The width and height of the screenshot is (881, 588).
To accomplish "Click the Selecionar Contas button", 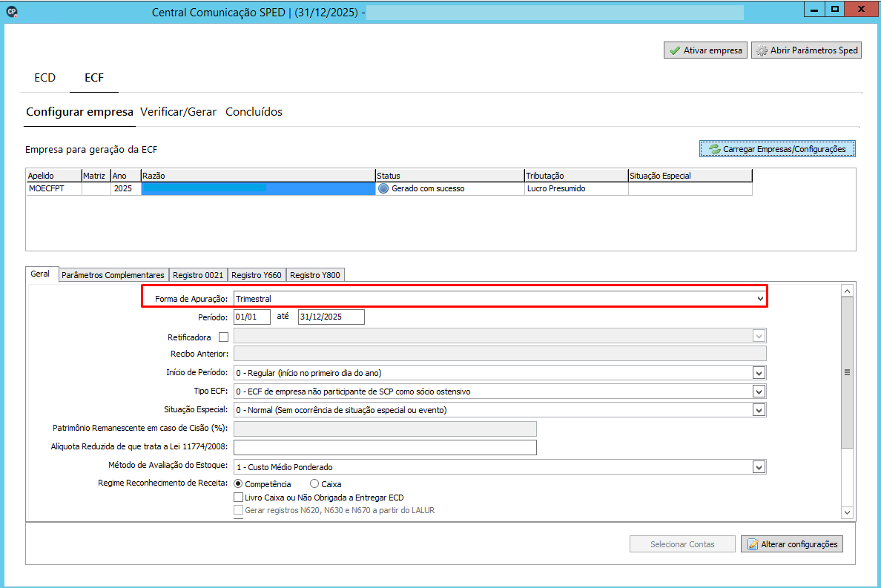I will point(682,544).
